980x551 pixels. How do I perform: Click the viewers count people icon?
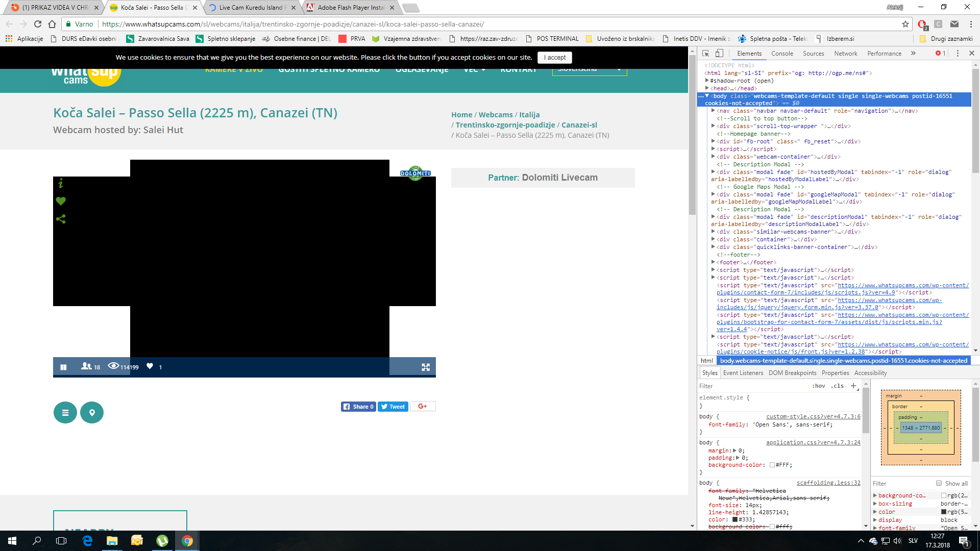(x=86, y=366)
